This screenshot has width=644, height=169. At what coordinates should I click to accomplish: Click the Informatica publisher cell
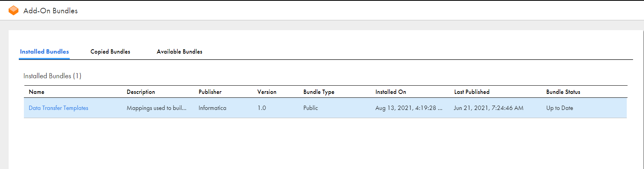point(212,108)
